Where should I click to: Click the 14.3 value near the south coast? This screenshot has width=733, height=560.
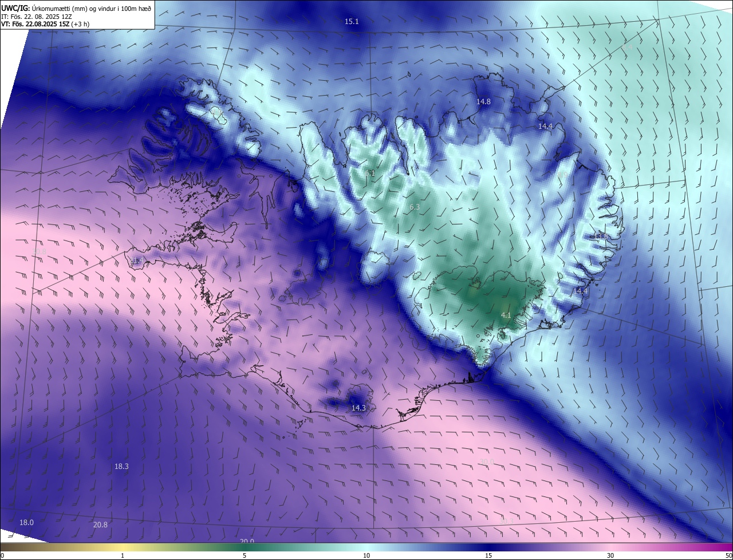(358, 408)
